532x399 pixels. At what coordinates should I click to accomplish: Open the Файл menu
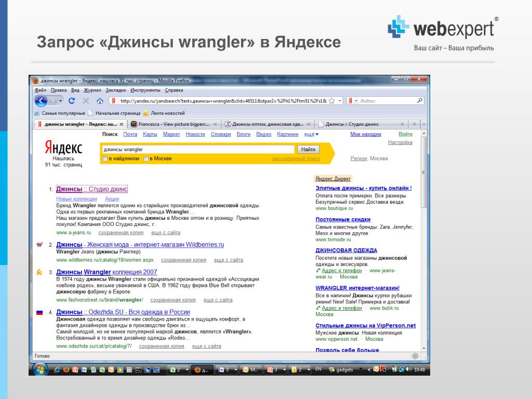(41, 90)
